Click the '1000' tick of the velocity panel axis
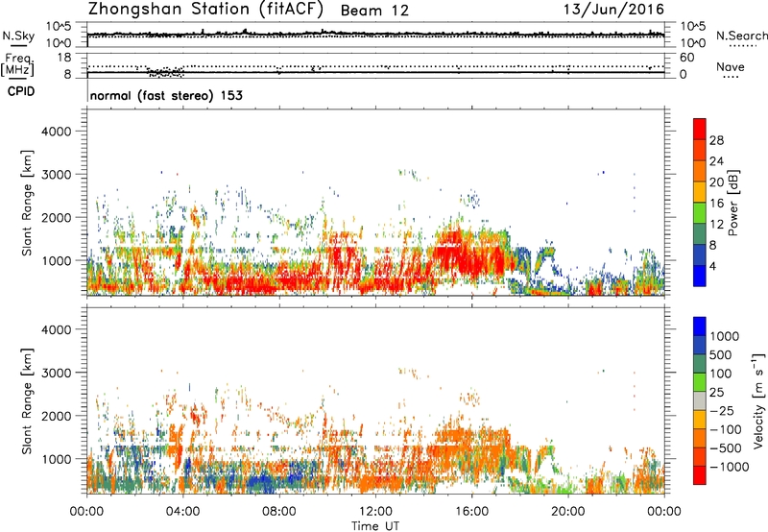This screenshot has width=768, height=532. point(56,459)
